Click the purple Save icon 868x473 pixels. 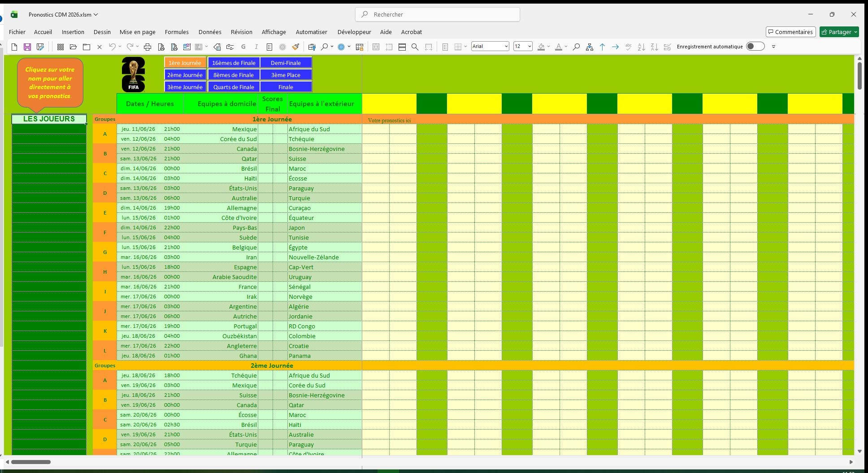[27, 47]
